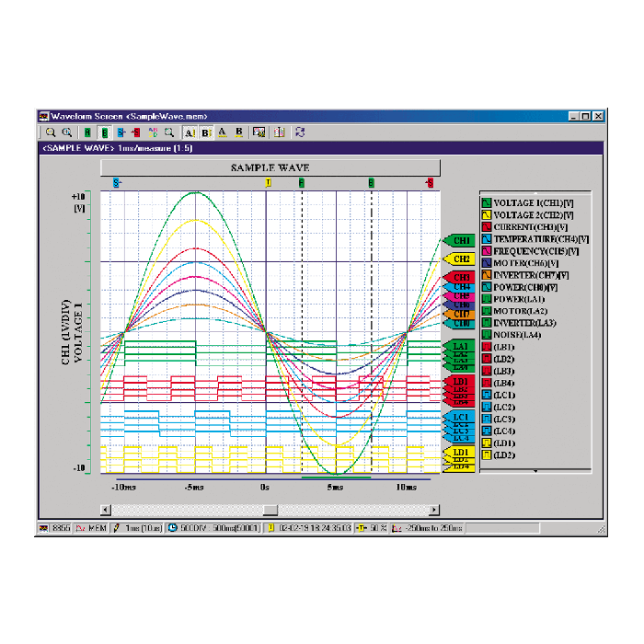Select the (LC1) blue logic legend icon

point(487,395)
